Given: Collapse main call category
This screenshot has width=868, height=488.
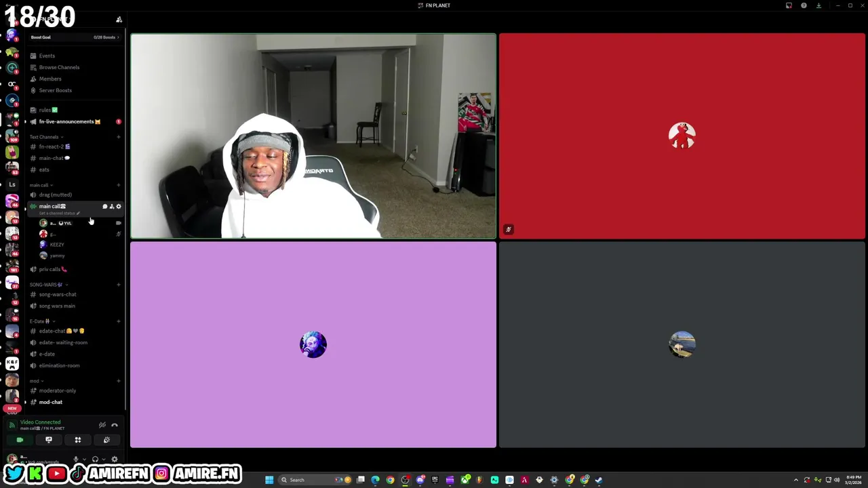Looking at the screenshot, I should point(41,185).
